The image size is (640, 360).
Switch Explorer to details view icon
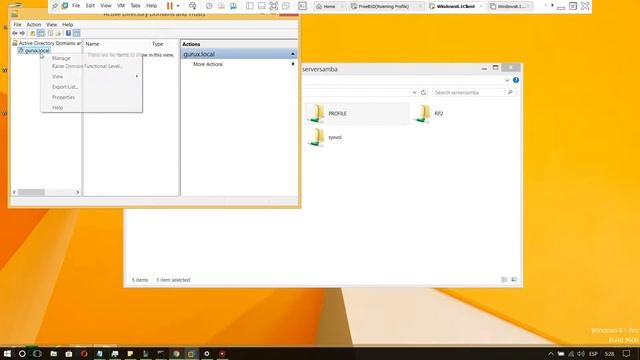point(504,280)
